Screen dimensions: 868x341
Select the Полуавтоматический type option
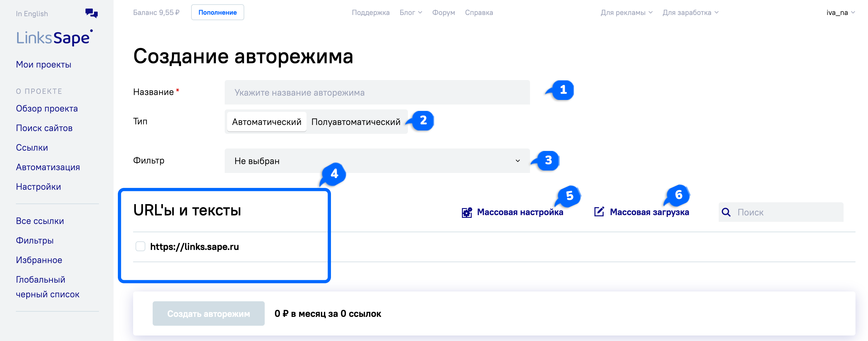point(356,122)
